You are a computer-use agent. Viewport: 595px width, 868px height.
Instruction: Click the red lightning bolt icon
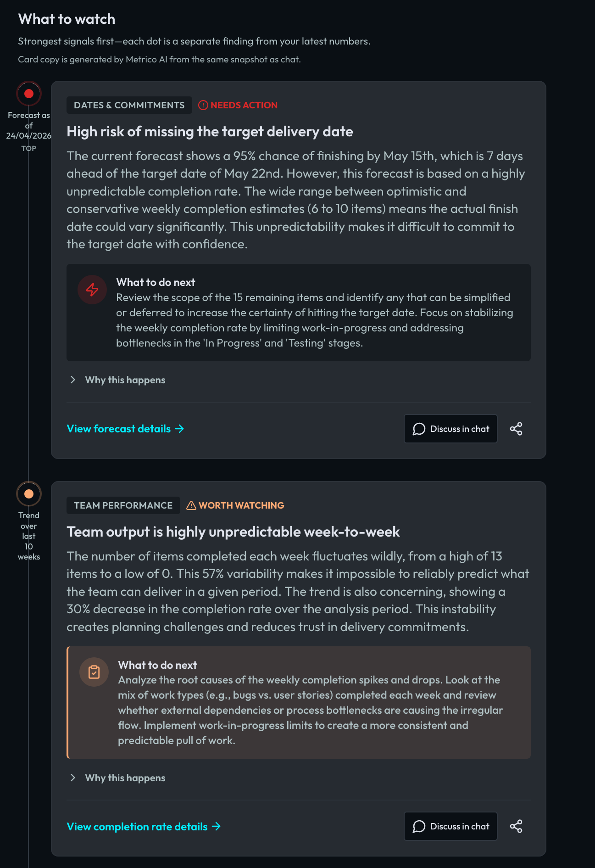[92, 290]
